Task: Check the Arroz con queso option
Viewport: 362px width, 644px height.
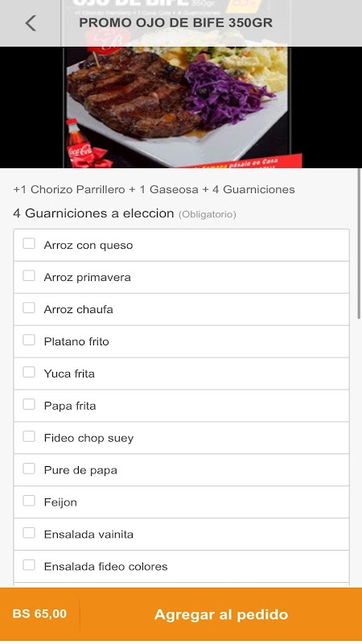Action: pos(29,244)
